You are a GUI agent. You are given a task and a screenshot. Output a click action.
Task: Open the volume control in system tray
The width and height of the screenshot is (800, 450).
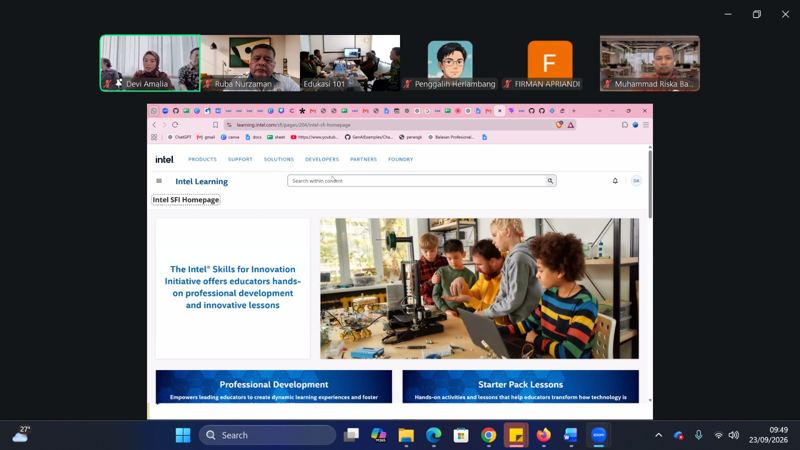point(734,435)
